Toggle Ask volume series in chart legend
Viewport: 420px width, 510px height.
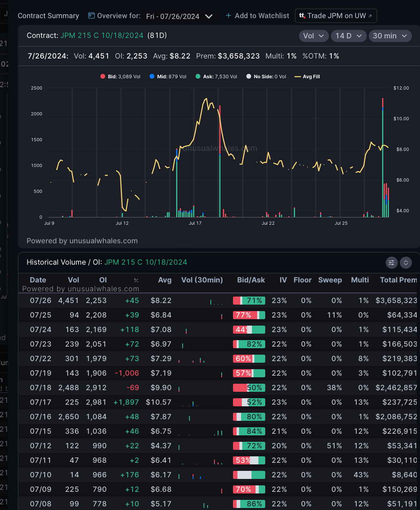pyautogui.click(x=216, y=77)
